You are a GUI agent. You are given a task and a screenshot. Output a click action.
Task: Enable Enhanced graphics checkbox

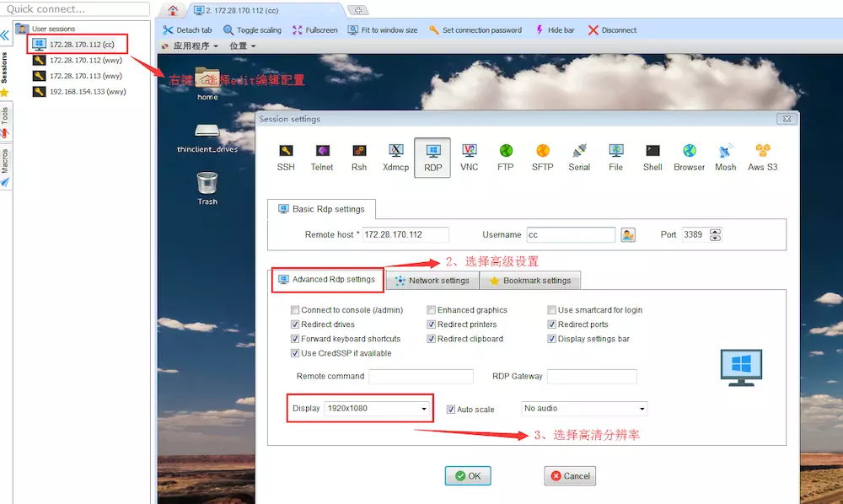point(431,310)
